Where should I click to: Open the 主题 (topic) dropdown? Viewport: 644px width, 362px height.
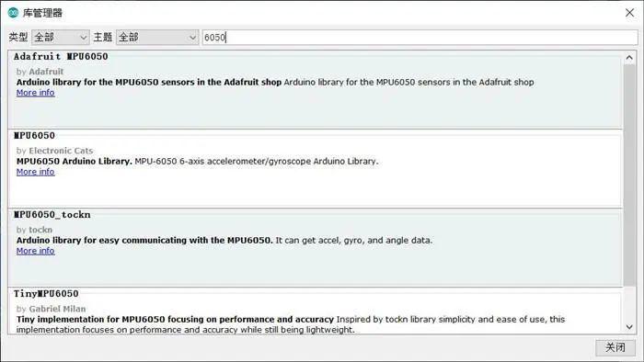click(x=157, y=38)
